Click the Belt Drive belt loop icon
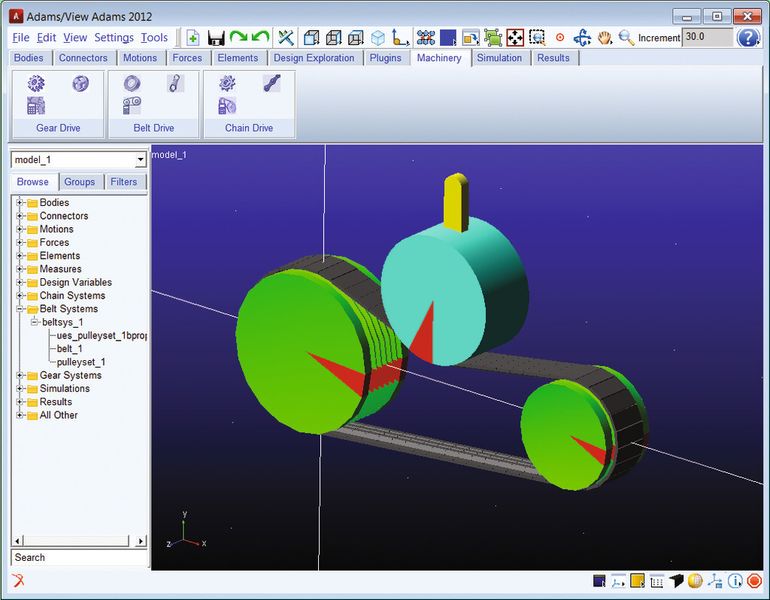The width and height of the screenshot is (770, 600). point(175,83)
